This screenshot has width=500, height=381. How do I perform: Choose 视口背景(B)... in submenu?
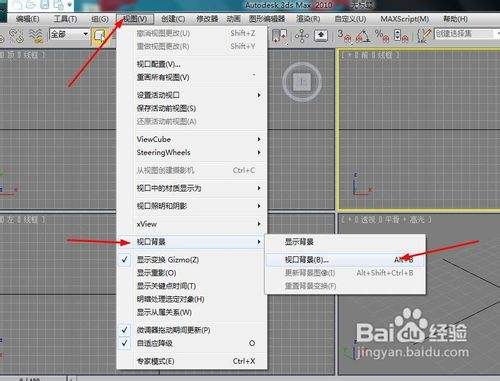pos(345,260)
